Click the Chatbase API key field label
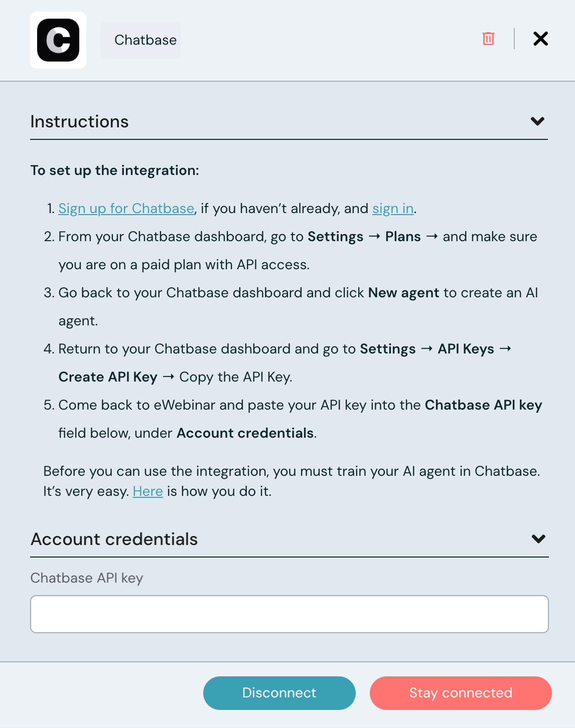The height and width of the screenshot is (728, 575). 87,578
